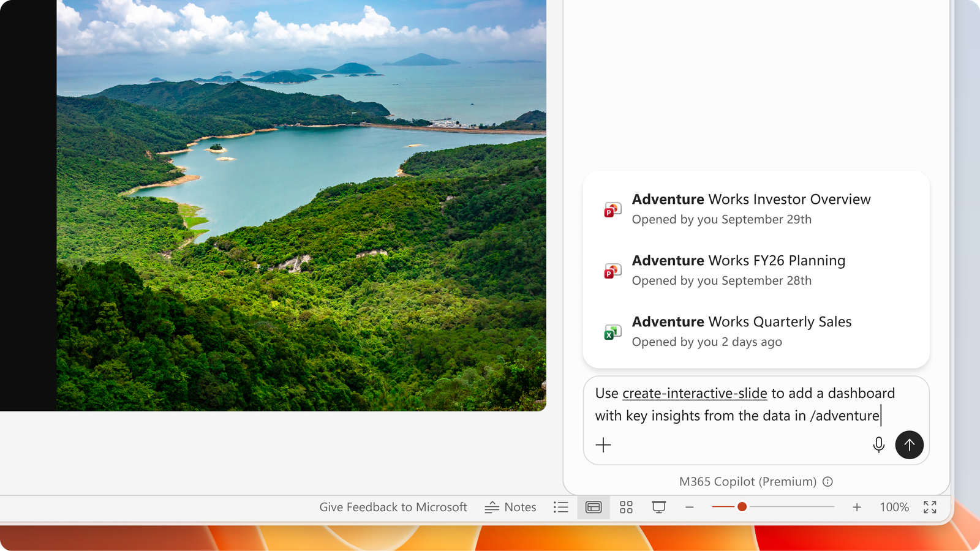Screen dimensions: 980x551
Task: Start the Slide Show from the status bar
Action: 658,507
